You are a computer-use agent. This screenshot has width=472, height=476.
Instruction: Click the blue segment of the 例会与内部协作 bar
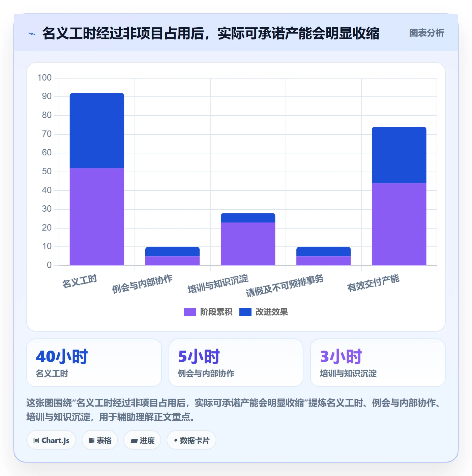click(172, 251)
